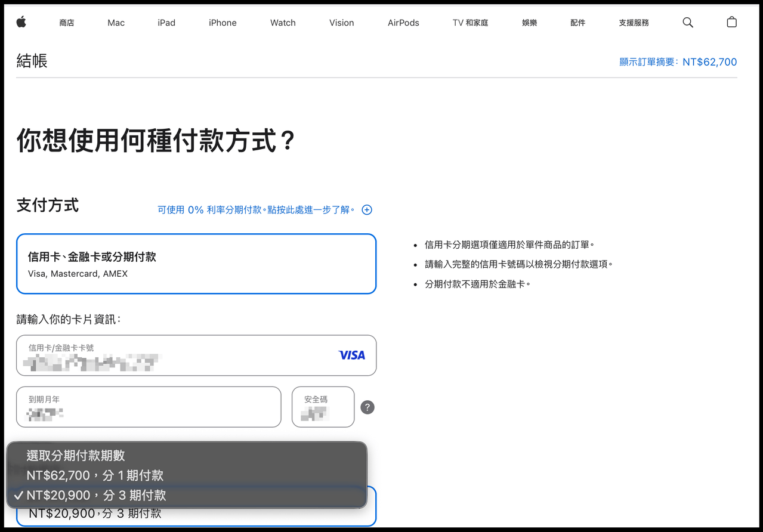Select Watch in the top navigation
Viewport: 763px width, 532px height.
[x=283, y=23]
